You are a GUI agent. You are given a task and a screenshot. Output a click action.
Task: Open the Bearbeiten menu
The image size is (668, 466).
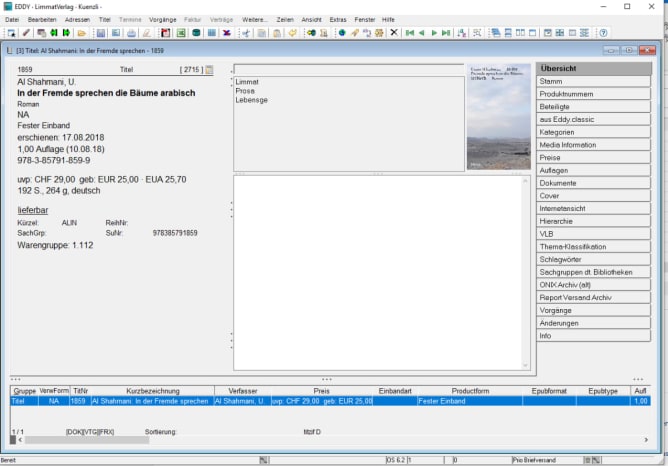coord(42,20)
